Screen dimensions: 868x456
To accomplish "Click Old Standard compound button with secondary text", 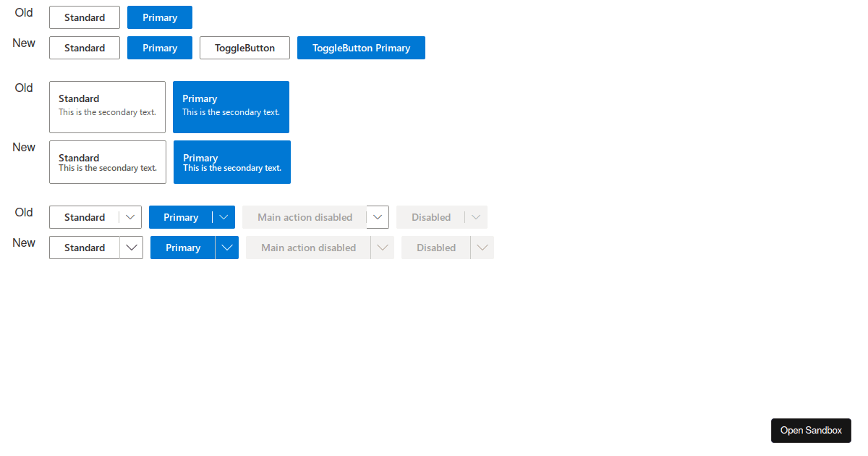I will click(107, 107).
